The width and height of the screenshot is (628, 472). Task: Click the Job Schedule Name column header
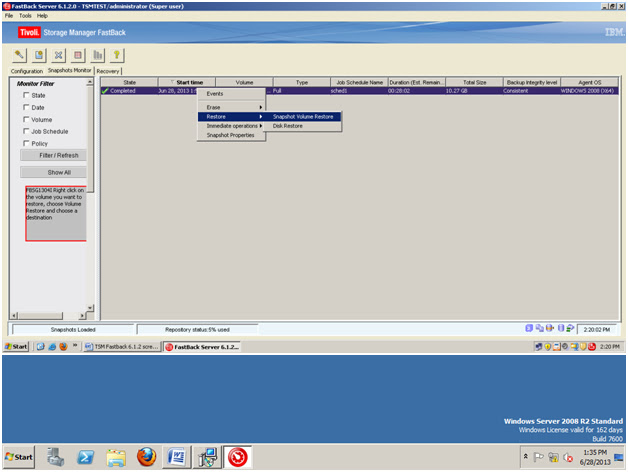[359, 82]
